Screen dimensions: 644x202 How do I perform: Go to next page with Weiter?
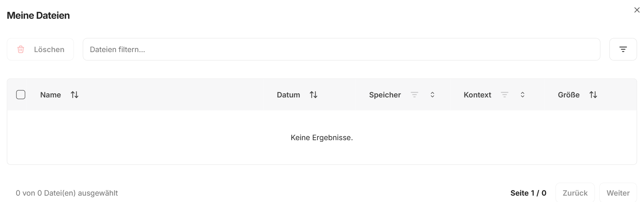(618, 193)
